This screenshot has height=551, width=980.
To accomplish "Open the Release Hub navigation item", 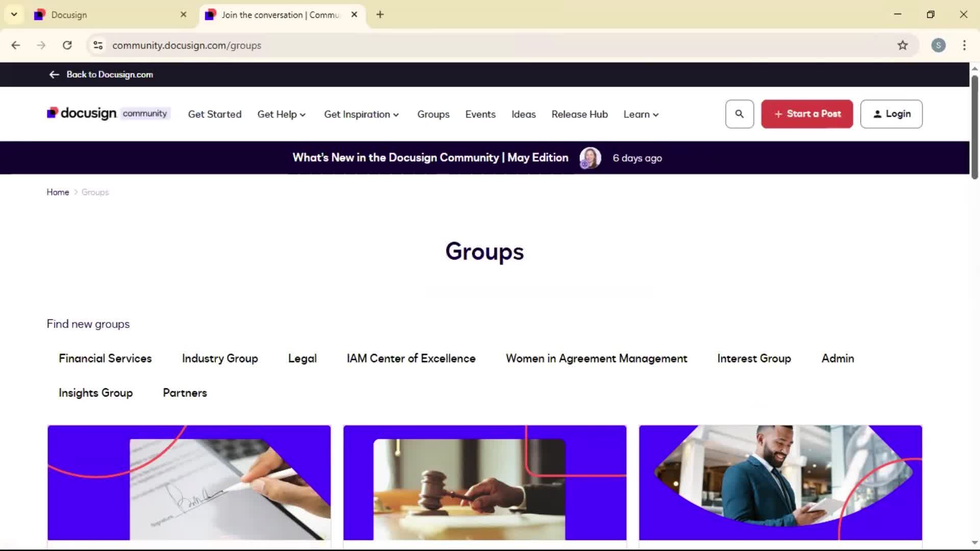I will (579, 114).
